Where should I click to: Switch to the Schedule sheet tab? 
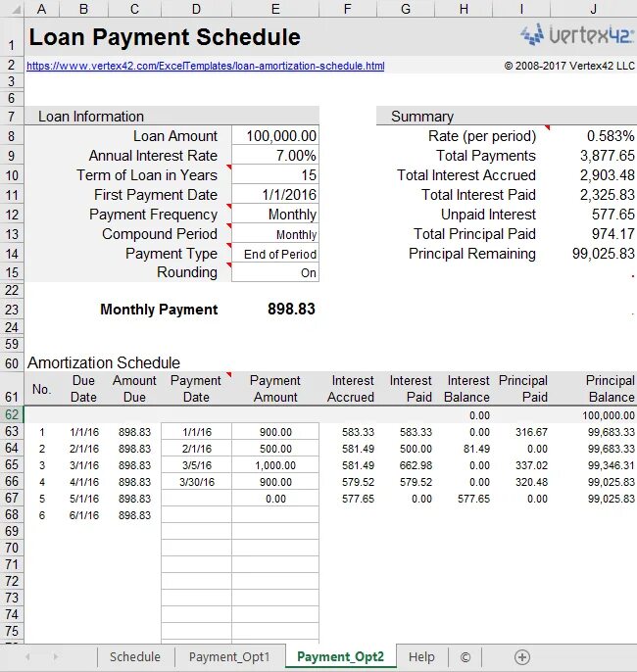135,657
